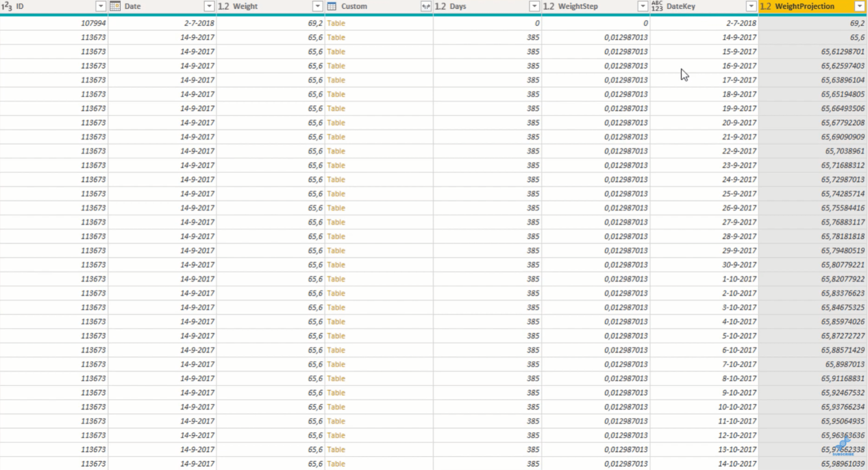The height and width of the screenshot is (470, 868).
Task: Select the DateKey cell 28-9-2017
Action: pos(704,237)
